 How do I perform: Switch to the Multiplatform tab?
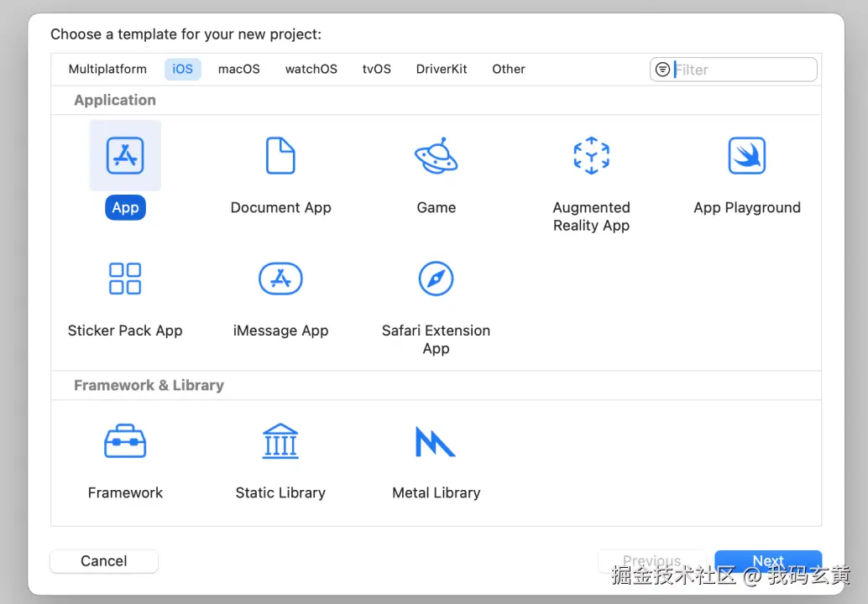pos(108,69)
